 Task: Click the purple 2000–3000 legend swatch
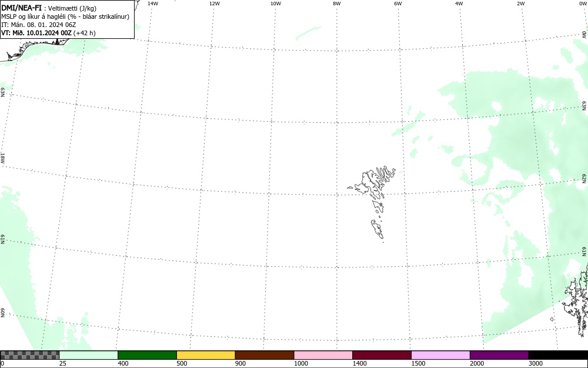(499, 355)
